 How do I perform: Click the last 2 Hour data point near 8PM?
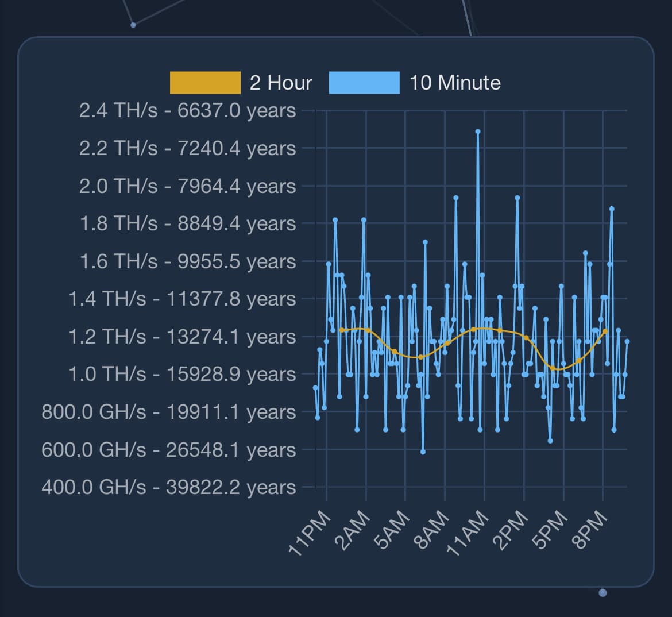[605, 331]
